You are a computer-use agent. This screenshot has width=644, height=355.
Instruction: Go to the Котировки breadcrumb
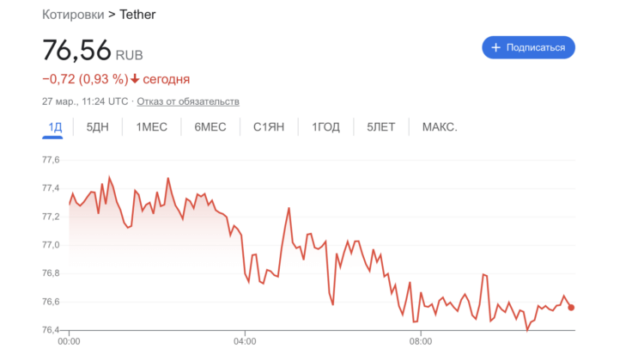[x=73, y=15]
